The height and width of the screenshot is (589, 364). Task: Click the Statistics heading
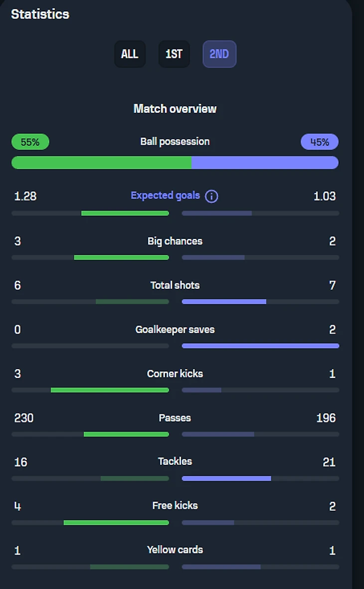pos(40,14)
